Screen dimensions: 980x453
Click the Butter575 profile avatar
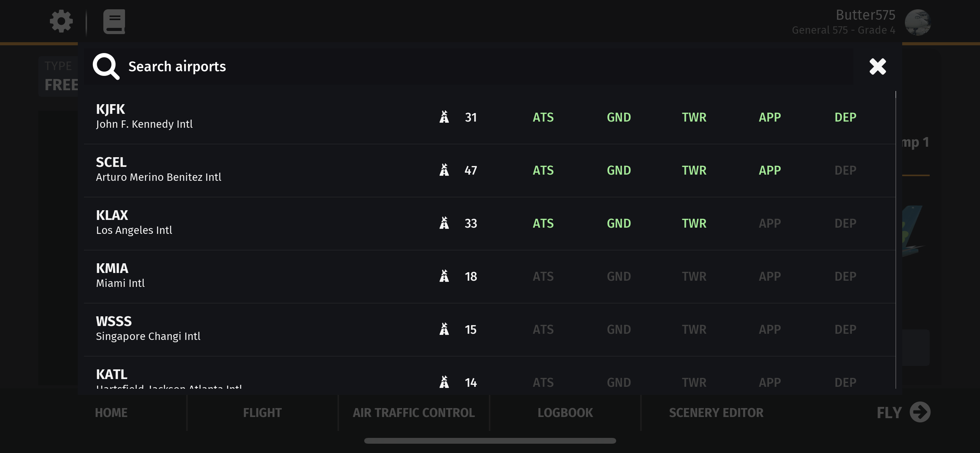click(917, 22)
